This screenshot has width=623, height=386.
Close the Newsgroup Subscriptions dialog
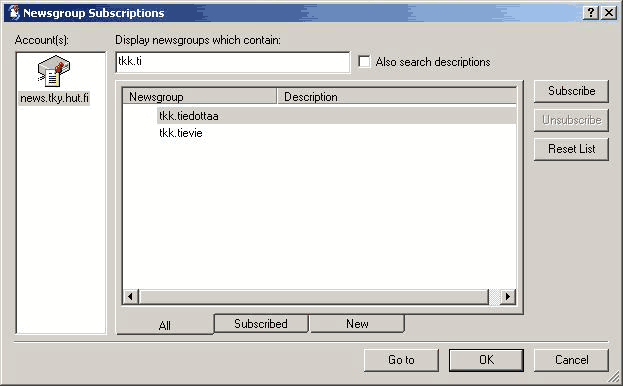click(609, 13)
